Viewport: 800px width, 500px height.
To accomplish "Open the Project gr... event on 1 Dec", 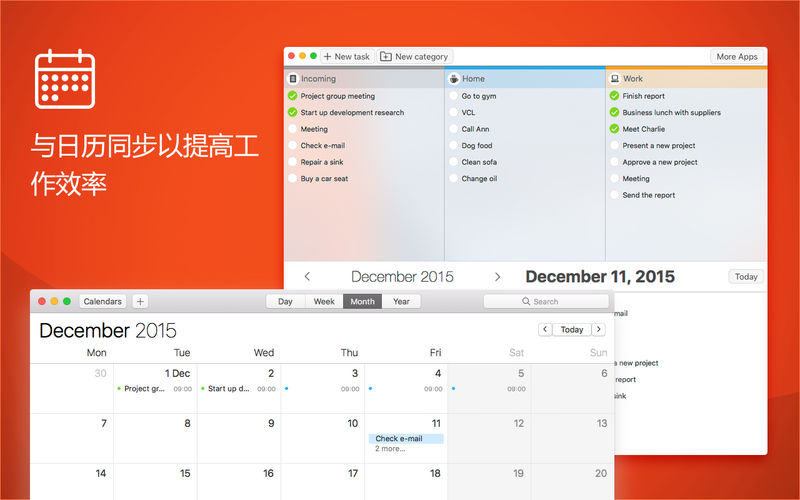I will [154, 389].
